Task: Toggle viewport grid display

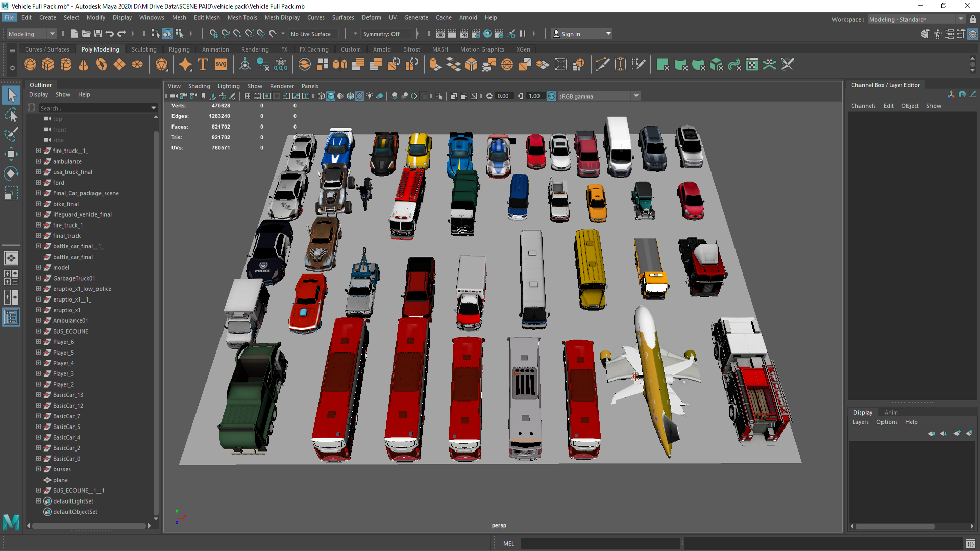Action: (x=248, y=96)
